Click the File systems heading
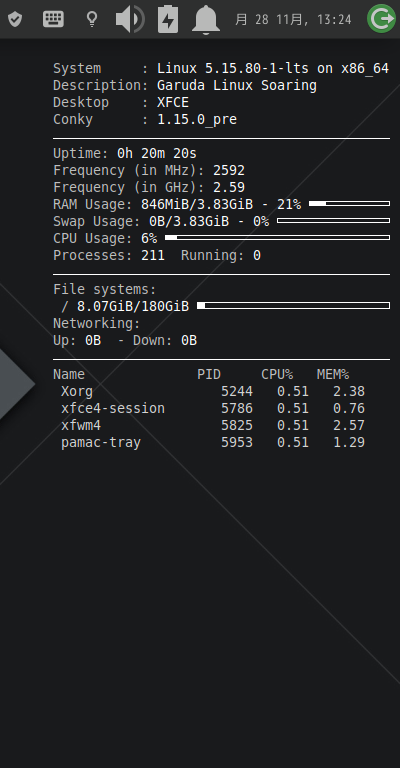 (x=105, y=289)
